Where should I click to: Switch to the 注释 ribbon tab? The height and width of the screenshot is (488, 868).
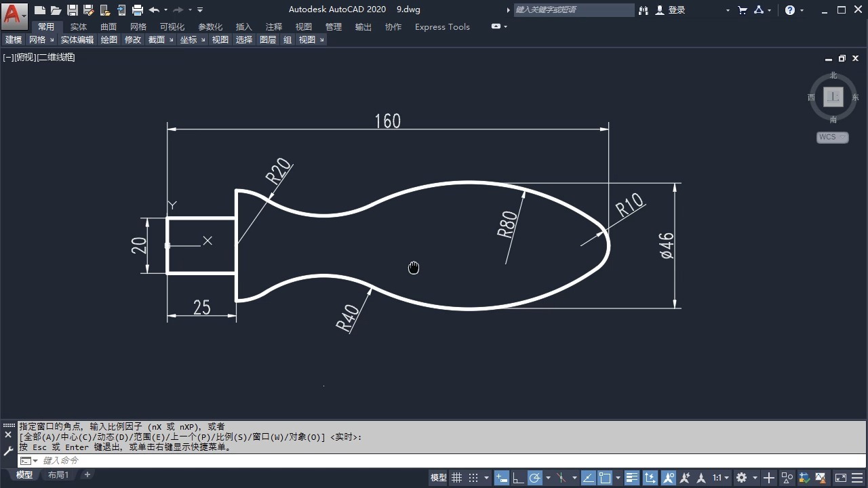tap(274, 27)
